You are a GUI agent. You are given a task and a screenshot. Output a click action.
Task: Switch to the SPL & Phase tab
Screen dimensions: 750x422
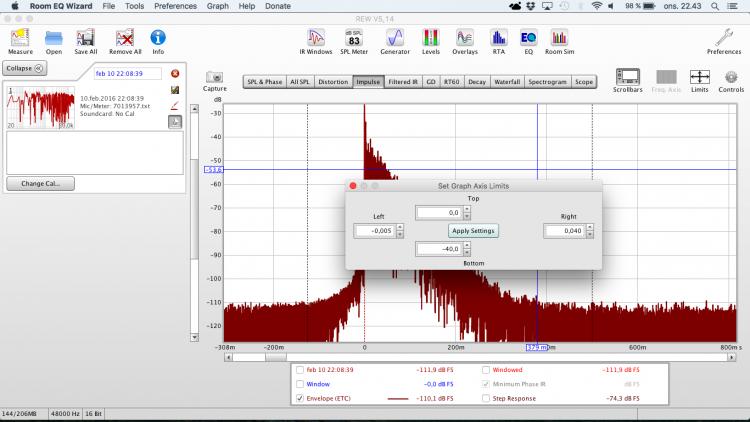tap(265, 82)
